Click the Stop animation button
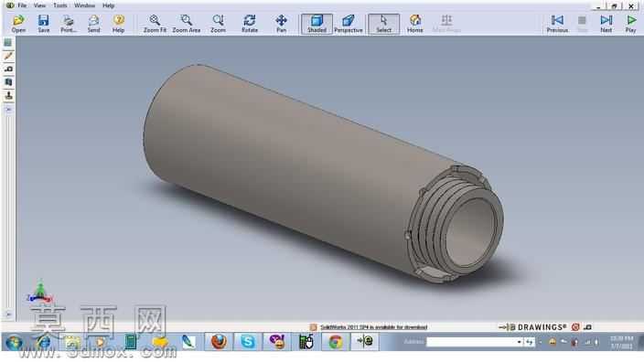644x362 pixels. pos(582,24)
